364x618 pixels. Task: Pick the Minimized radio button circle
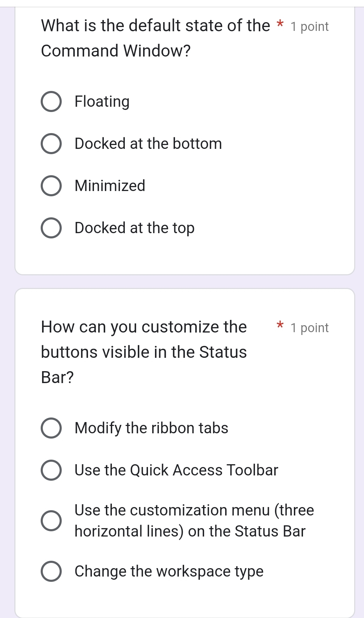click(51, 186)
